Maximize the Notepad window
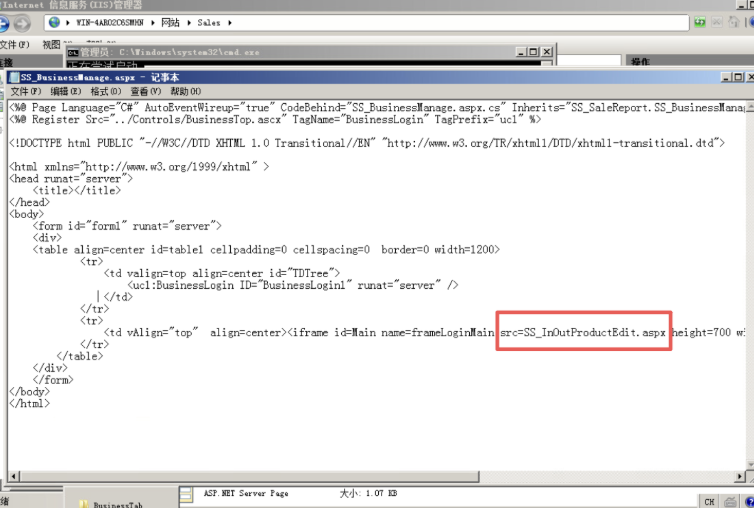 pyautogui.click(x=738, y=77)
